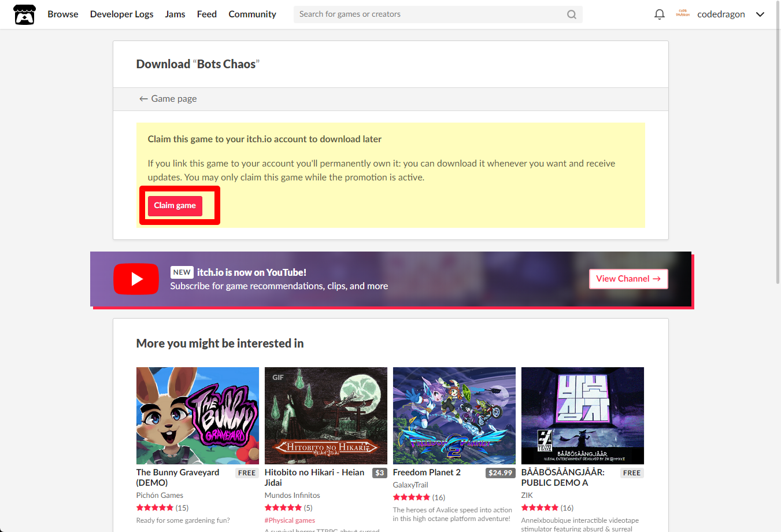Open Hitobito no Hikari cover image
This screenshot has width=781, height=532.
coord(326,416)
